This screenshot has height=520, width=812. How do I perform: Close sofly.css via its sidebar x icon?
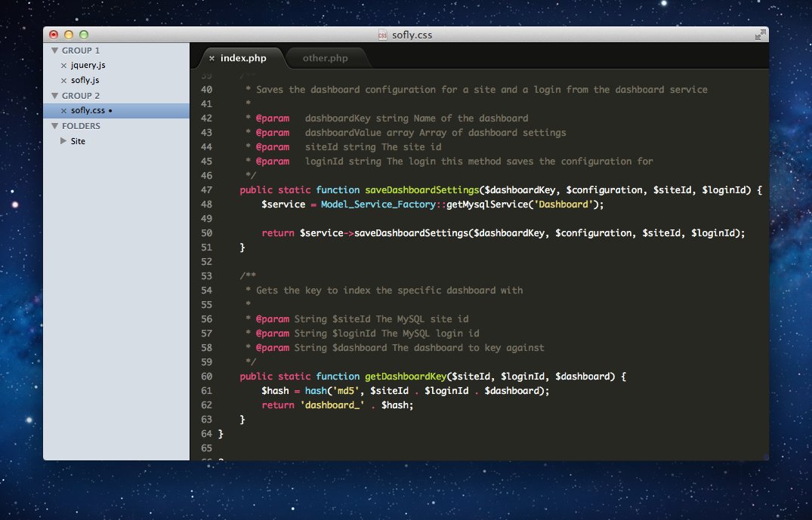point(63,111)
